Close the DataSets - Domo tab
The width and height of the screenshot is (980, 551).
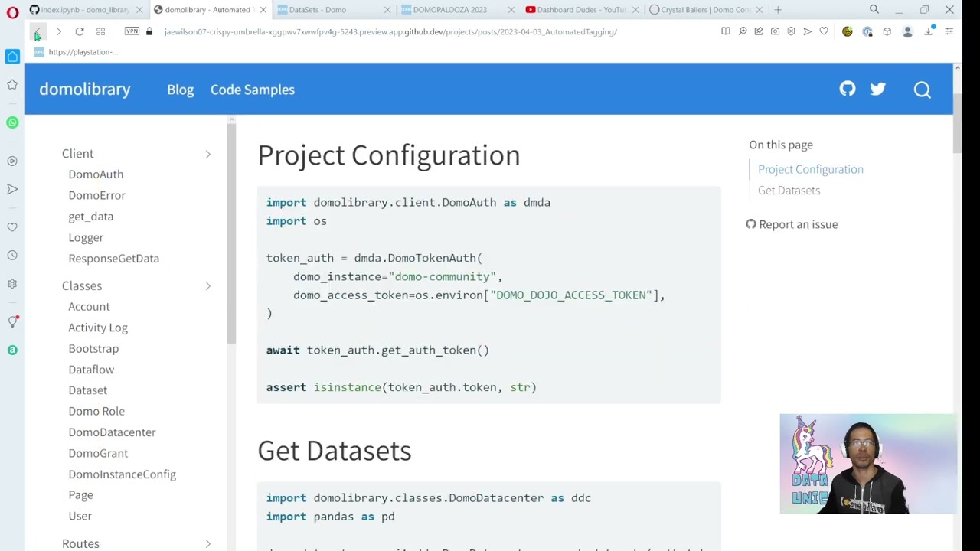[387, 10]
